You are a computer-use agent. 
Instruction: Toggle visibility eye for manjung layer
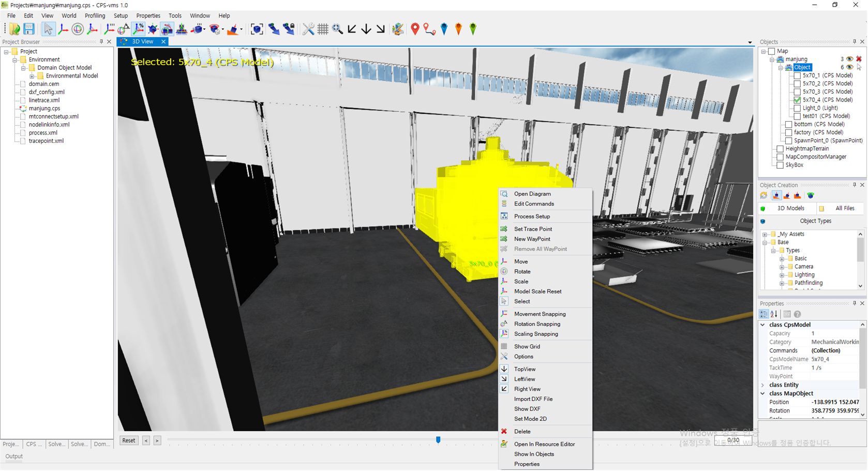click(849, 59)
